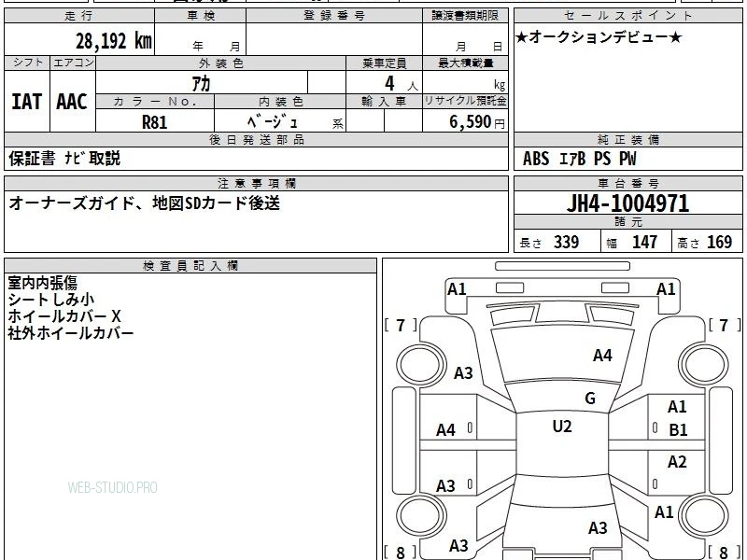
Task: Select the mileage value 28,192 km
Action: [114, 41]
